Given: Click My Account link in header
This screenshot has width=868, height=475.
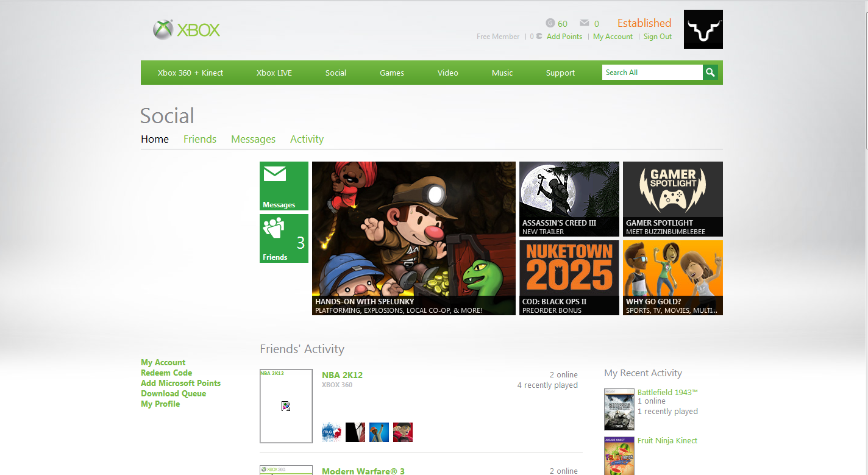Looking at the screenshot, I should tap(613, 37).
